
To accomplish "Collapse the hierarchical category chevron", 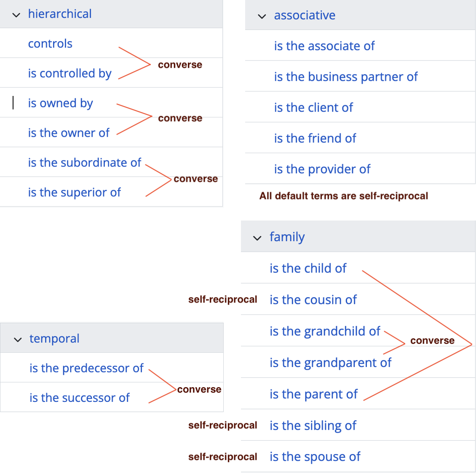I will (x=16, y=15).
